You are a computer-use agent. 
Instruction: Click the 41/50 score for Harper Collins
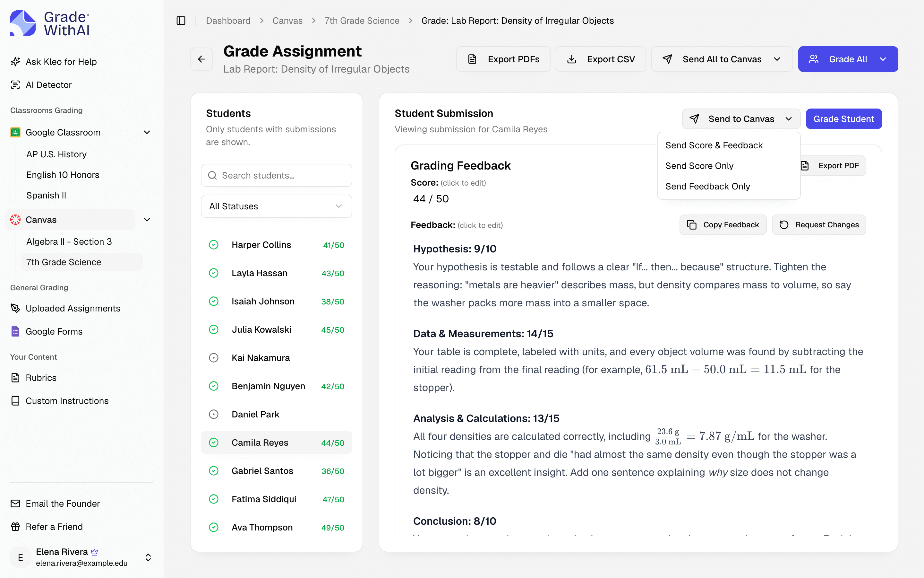pos(334,245)
